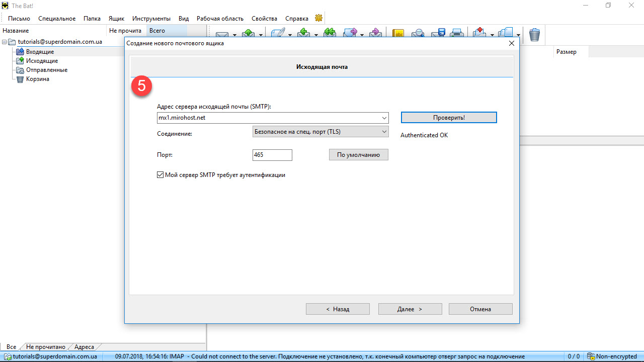Image resolution: width=644 pixels, height=362 pixels.
Task: Click the Размер column header
Action: [x=571, y=52]
